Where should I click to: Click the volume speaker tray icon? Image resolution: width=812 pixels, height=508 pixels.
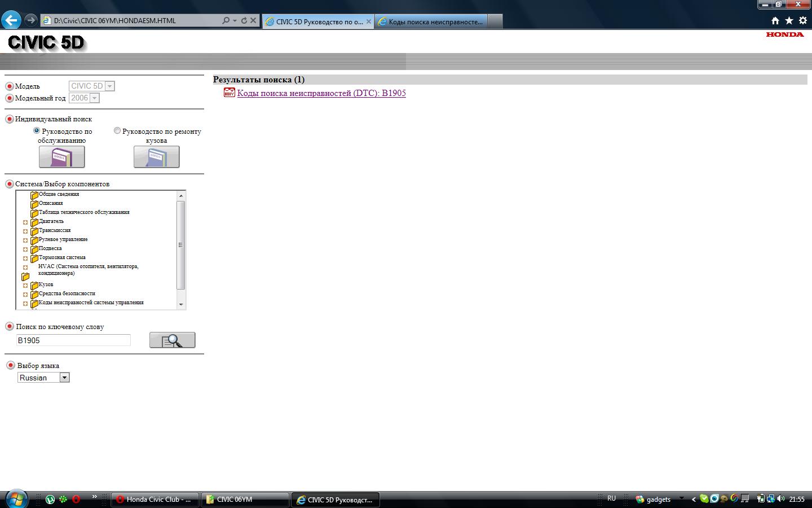[781, 499]
